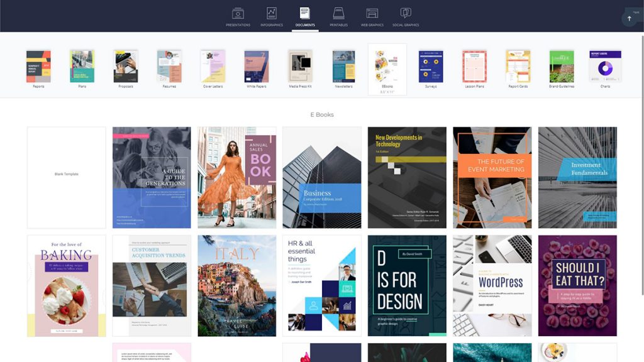Open the Charts document type
The height and width of the screenshot is (362, 644).
[606, 69]
